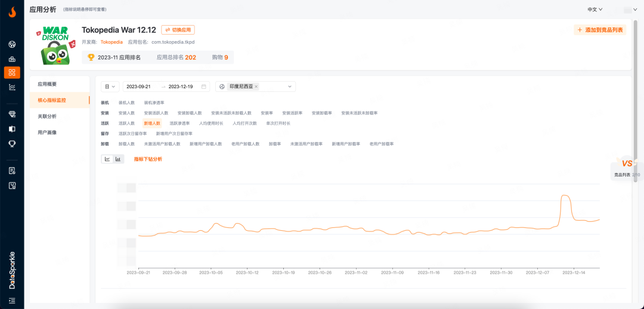This screenshot has width=644, height=309.
Task: Open the 日 granularity dropdown
Action: (110, 86)
